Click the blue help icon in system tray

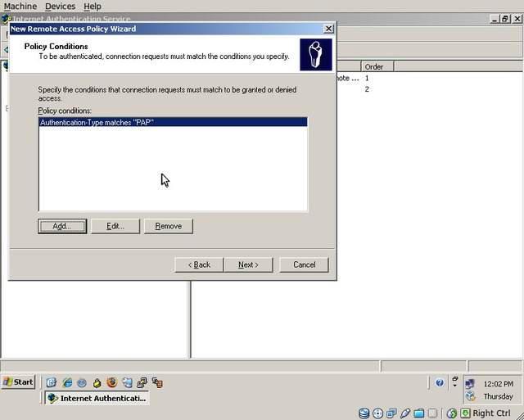[x=440, y=382]
